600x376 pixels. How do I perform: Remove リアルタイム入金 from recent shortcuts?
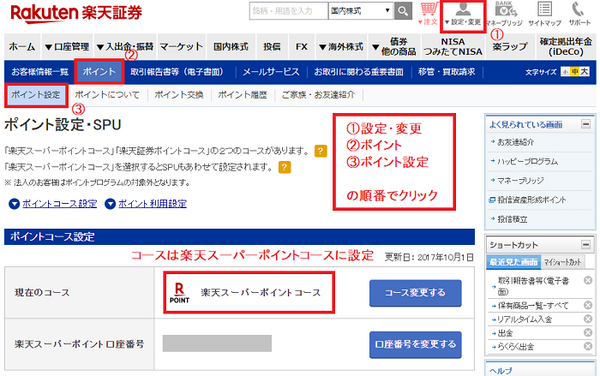click(x=588, y=319)
